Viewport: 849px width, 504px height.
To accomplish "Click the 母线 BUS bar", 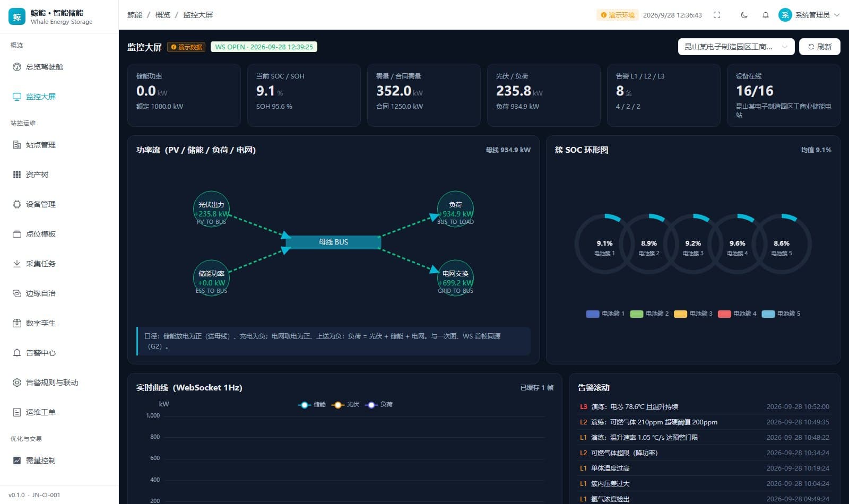I will 333,242.
